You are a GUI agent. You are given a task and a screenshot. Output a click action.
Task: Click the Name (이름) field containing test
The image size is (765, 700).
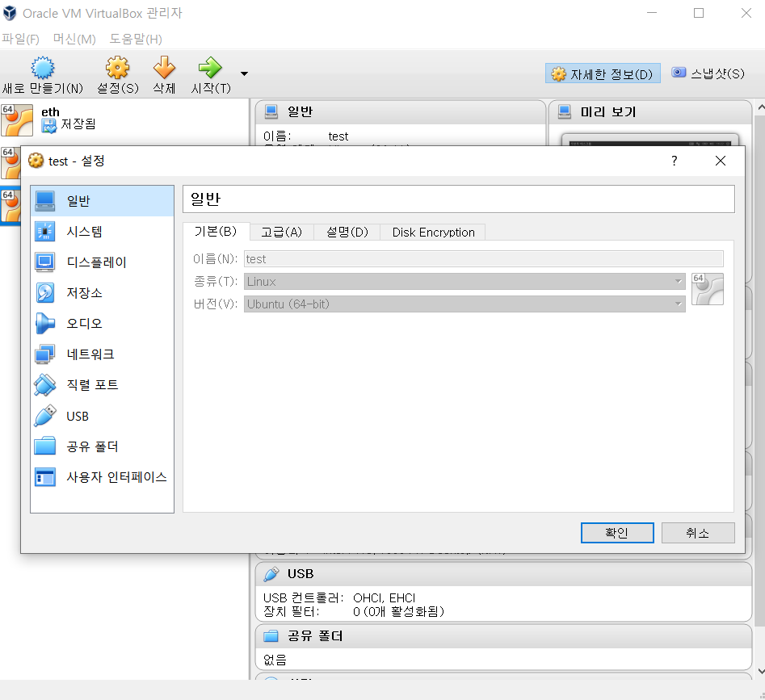[484, 259]
